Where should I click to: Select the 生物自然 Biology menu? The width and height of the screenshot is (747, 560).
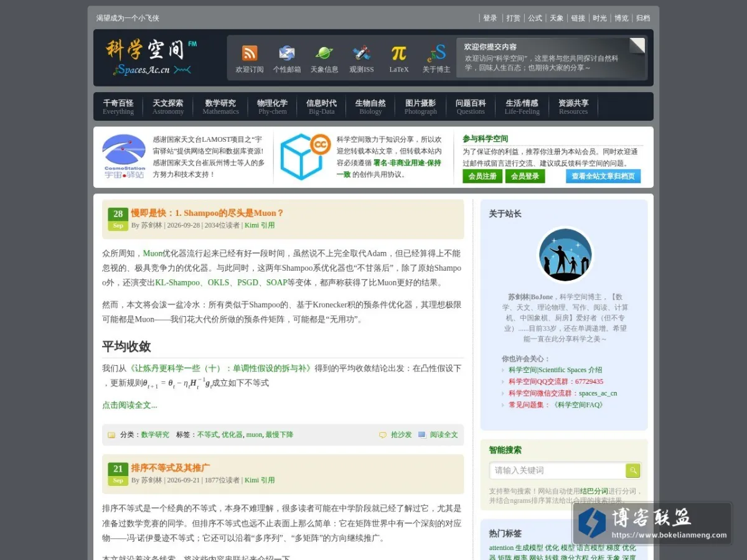click(x=370, y=107)
